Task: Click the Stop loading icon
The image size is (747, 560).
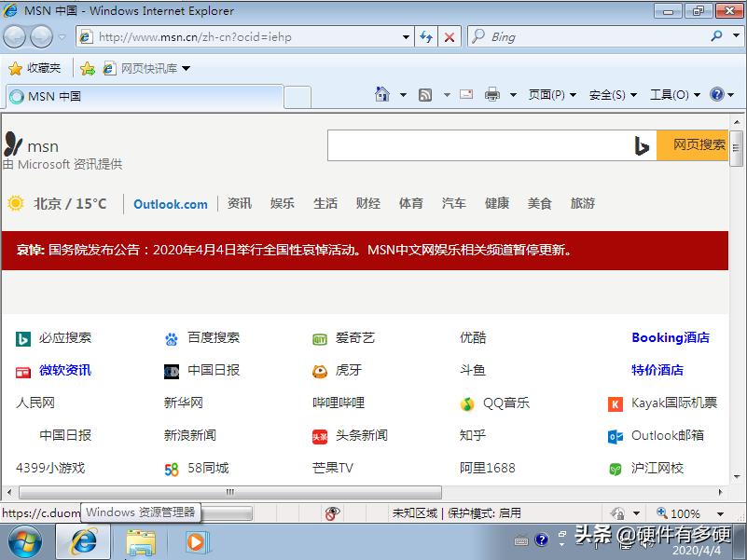Action: click(x=450, y=36)
